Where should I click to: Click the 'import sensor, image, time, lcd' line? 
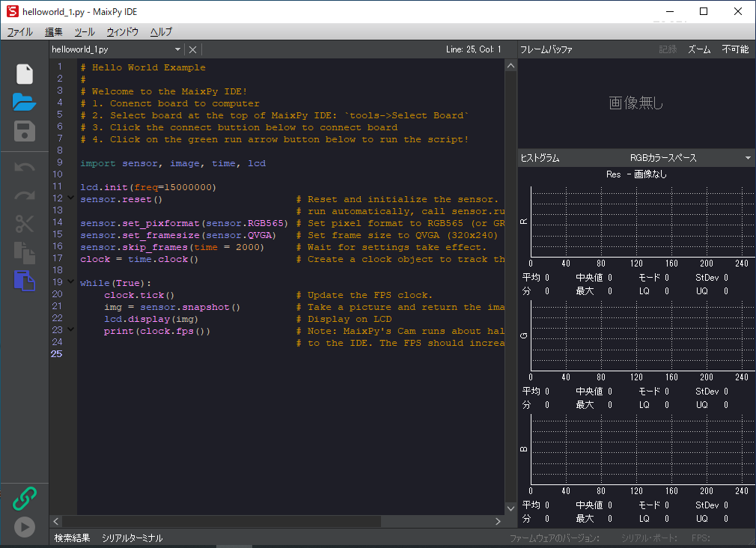[x=173, y=163]
